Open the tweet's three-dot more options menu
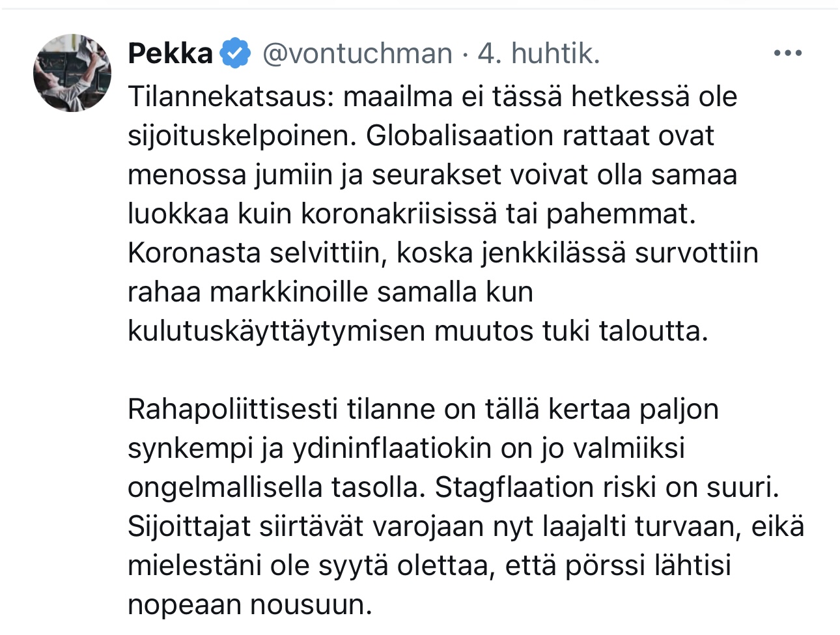The image size is (840, 635). (x=788, y=53)
